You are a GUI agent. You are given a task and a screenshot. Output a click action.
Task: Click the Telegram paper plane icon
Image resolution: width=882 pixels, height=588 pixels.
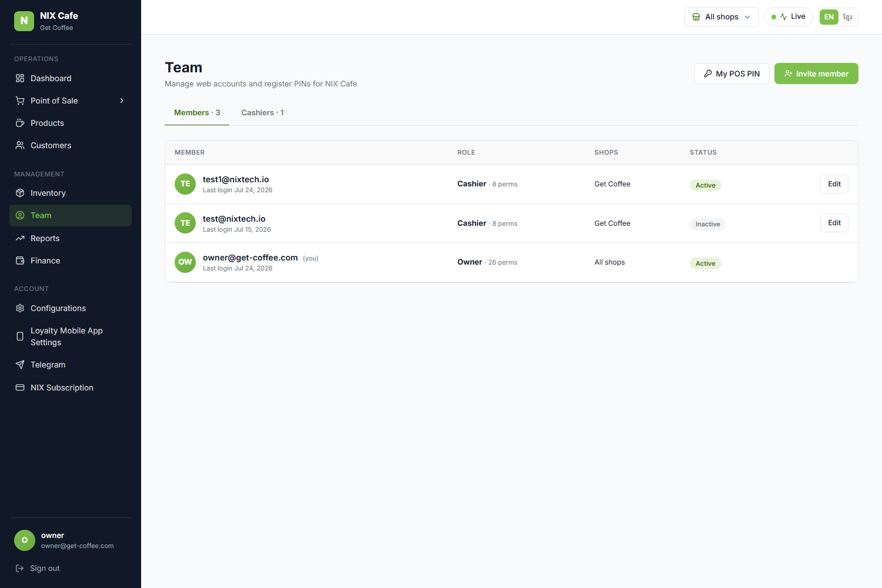pyautogui.click(x=20, y=365)
